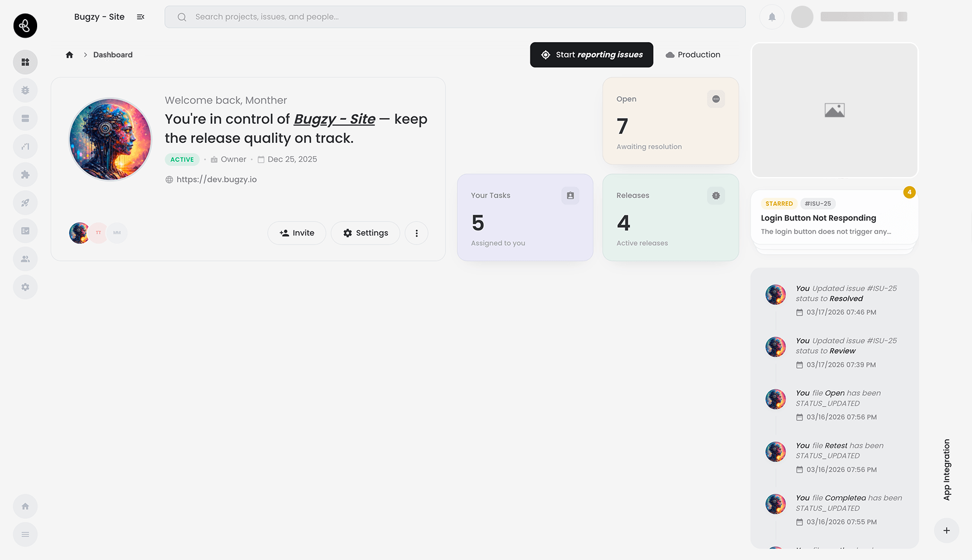The image size is (972, 560).
Task: Collapse the sidebar with the menu toggle
Action: [140, 16]
